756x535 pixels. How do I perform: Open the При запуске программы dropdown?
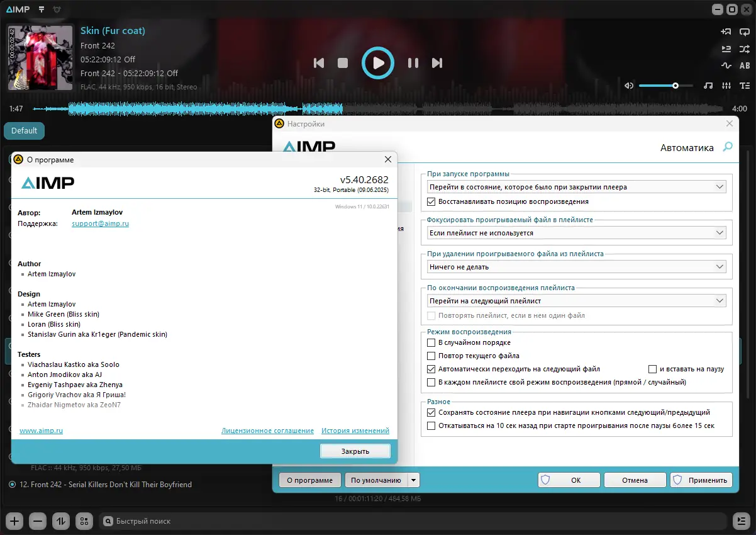tap(576, 187)
